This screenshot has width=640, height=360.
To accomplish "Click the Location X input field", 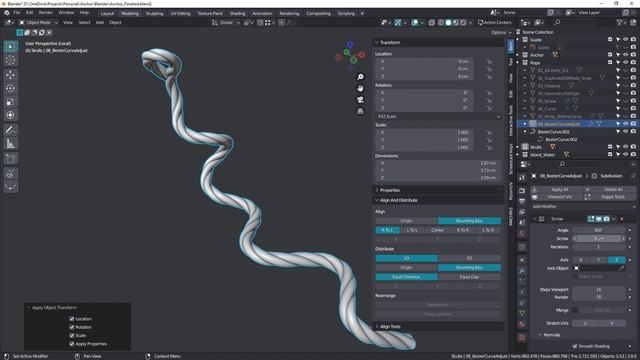I will click(424, 62).
